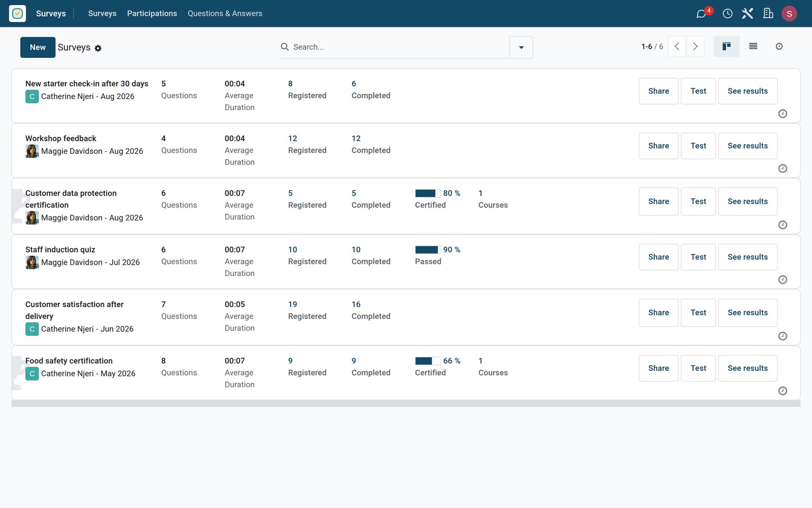Click the search magnifier icon

(x=285, y=47)
